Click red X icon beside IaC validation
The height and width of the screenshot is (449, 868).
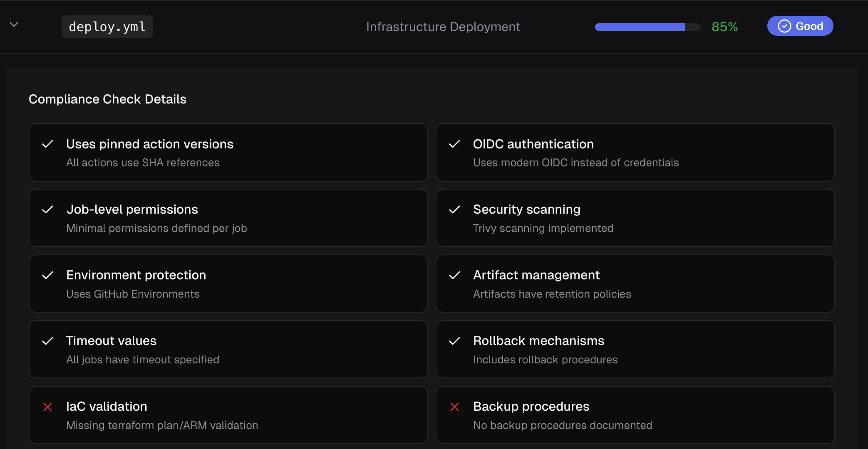[48, 407]
